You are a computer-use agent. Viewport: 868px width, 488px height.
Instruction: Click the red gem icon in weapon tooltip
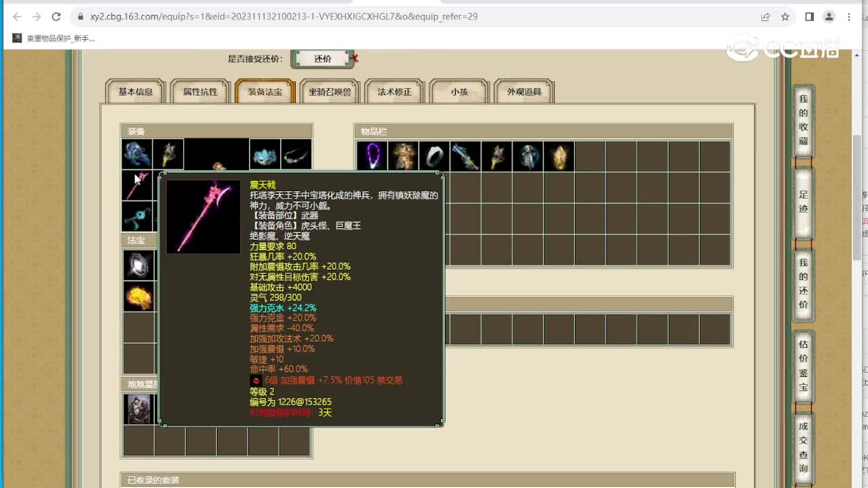[256, 380]
